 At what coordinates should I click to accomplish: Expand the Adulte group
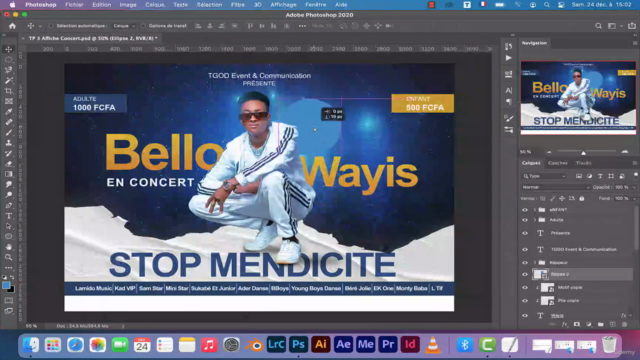click(x=535, y=220)
